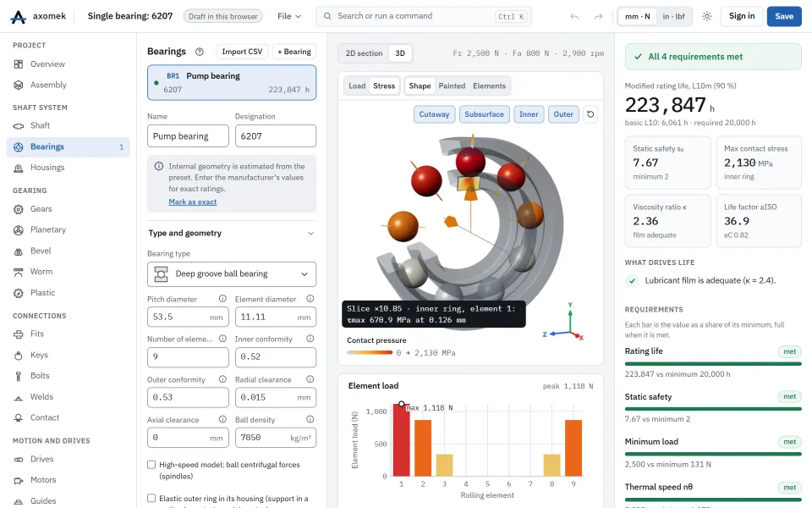Click the Save button
812x508 pixels.
coord(784,17)
